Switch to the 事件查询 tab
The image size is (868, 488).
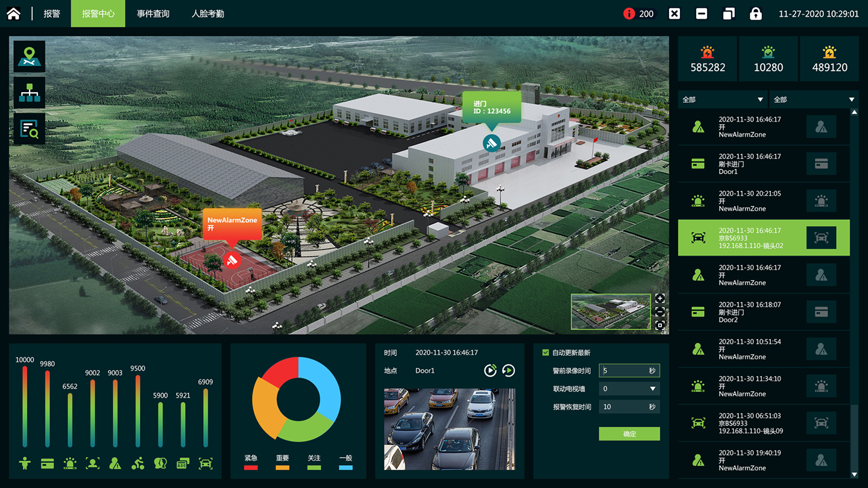point(153,13)
